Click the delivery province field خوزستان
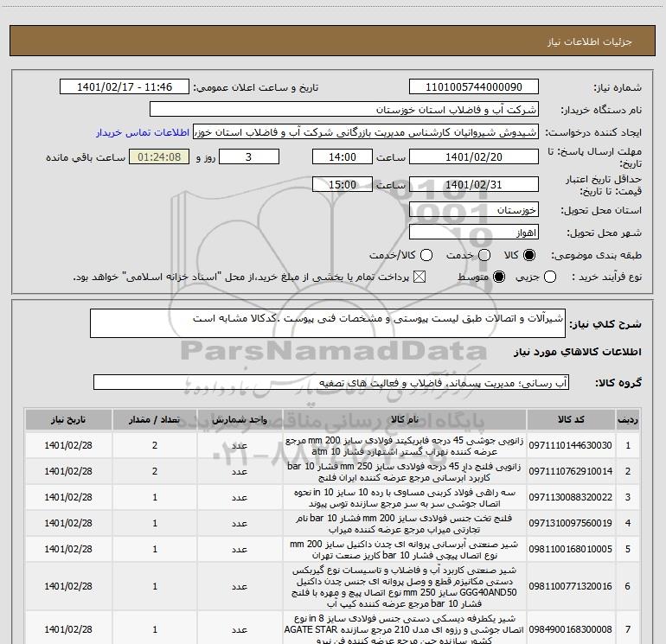Screen dimensions: 666x644 (474, 210)
